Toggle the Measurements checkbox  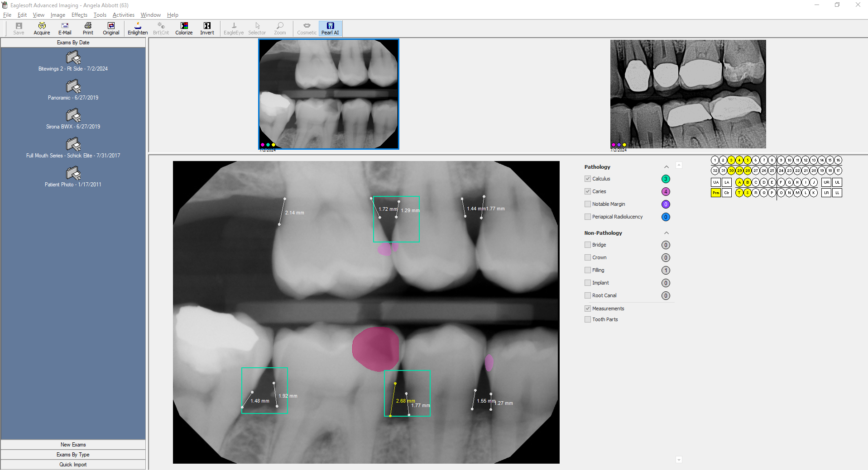(x=588, y=309)
